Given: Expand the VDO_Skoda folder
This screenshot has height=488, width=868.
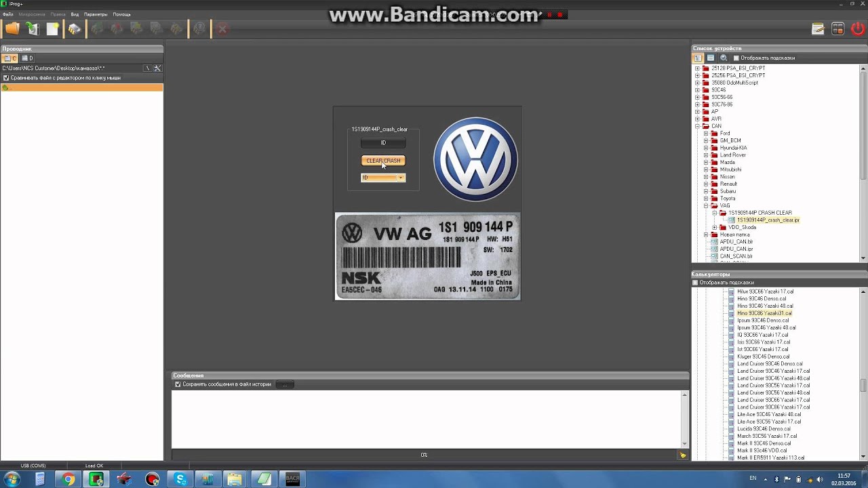Looking at the screenshot, I should pyautogui.click(x=715, y=227).
